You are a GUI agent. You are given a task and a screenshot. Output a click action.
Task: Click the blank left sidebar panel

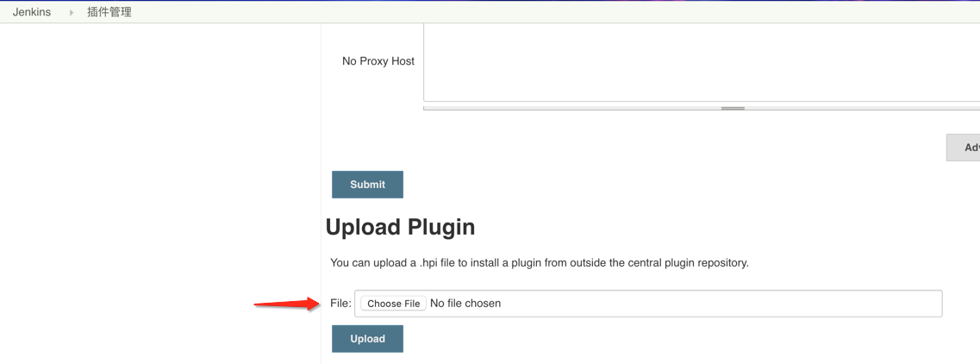[160, 194]
